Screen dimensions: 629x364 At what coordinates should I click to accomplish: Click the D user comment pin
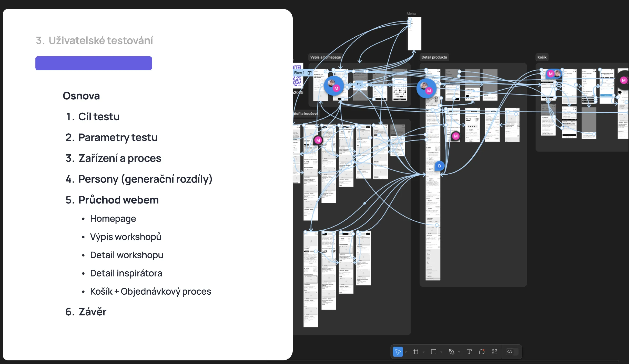click(x=439, y=166)
